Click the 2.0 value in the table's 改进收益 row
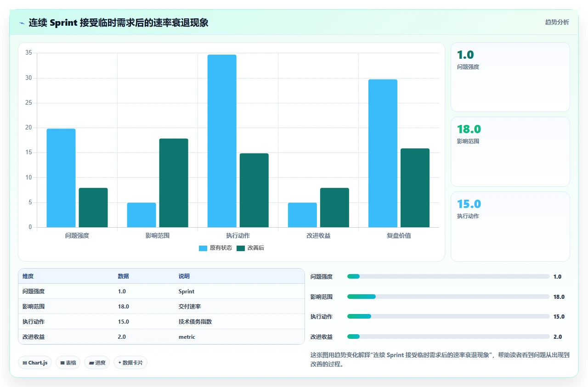The height and width of the screenshot is (387, 588). click(122, 337)
